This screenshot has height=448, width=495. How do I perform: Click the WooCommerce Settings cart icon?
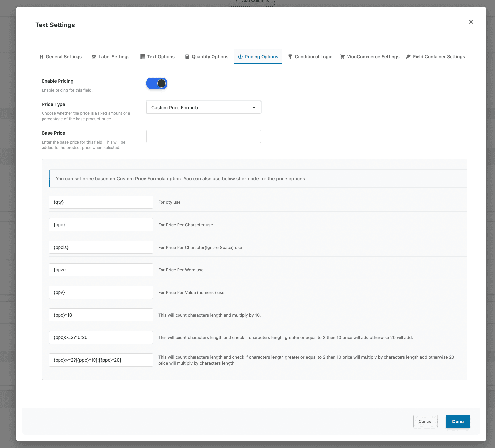coord(342,57)
